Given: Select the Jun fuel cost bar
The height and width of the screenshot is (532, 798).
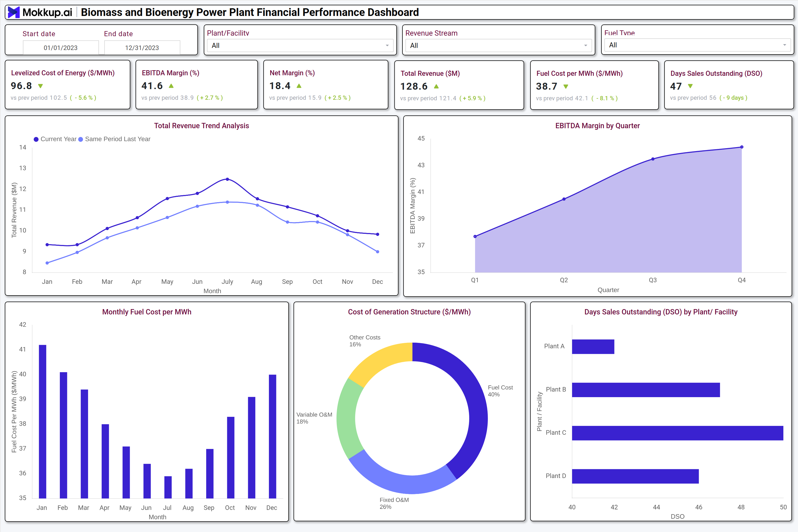Looking at the screenshot, I should [x=147, y=481].
